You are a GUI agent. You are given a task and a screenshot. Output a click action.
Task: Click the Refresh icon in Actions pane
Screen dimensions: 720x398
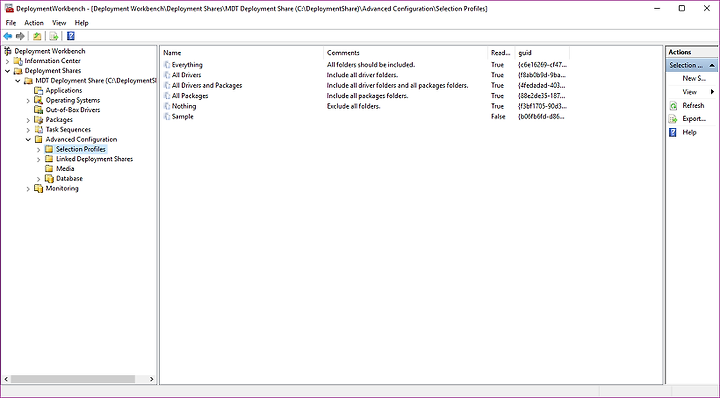[x=673, y=106]
